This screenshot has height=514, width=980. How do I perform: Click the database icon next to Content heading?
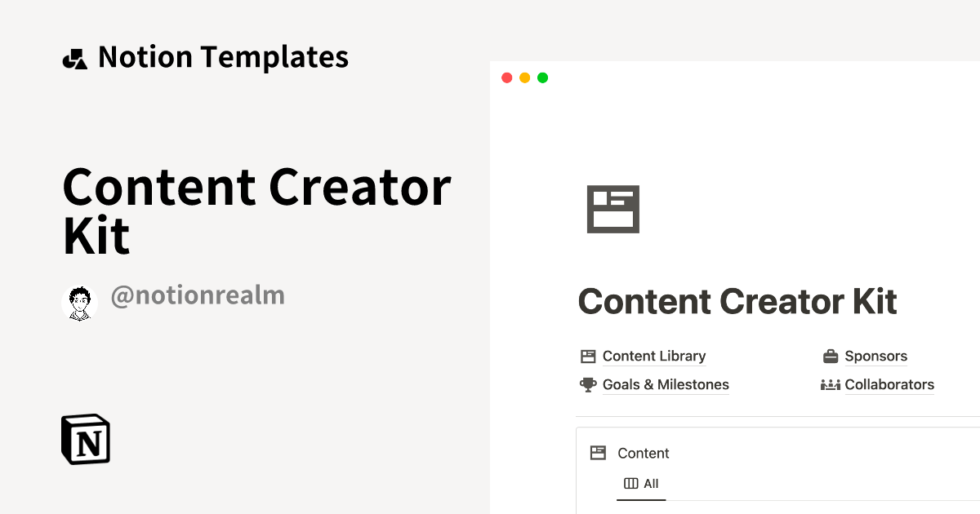pos(599,453)
